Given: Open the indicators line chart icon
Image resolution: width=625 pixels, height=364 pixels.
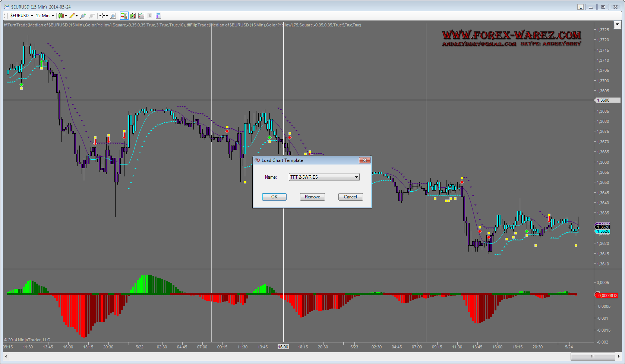Looking at the screenshot, I should point(141,16).
